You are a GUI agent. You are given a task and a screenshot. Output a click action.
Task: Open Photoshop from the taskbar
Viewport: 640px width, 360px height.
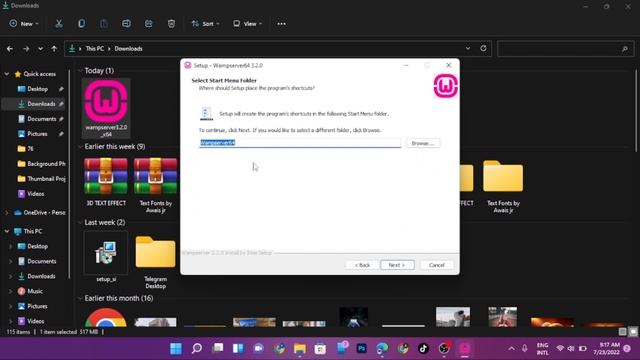point(361,348)
